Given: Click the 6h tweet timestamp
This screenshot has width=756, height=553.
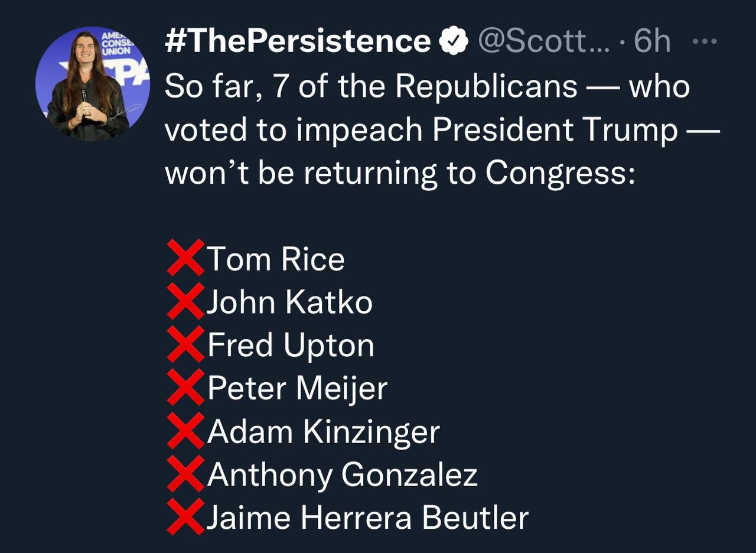Looking at the screenshot, I should tap(652, 41).
